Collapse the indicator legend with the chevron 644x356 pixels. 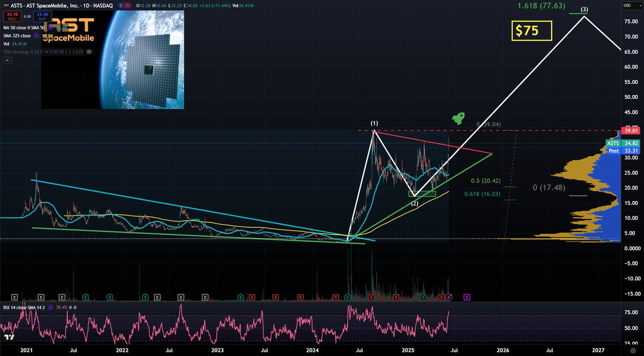(x=6, y=61)
